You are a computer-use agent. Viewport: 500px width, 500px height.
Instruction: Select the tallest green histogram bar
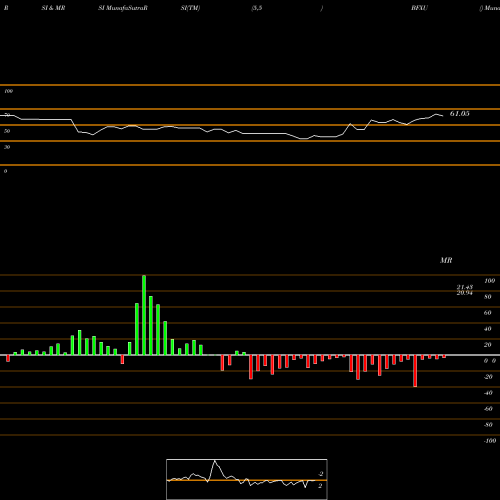[x=144, y=315]
